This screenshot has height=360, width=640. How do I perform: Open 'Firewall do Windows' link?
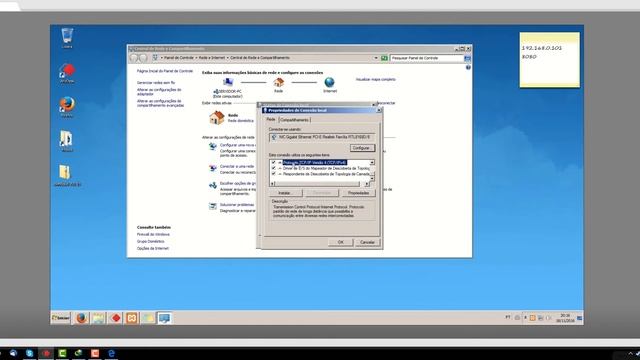(x=153, y=234)
